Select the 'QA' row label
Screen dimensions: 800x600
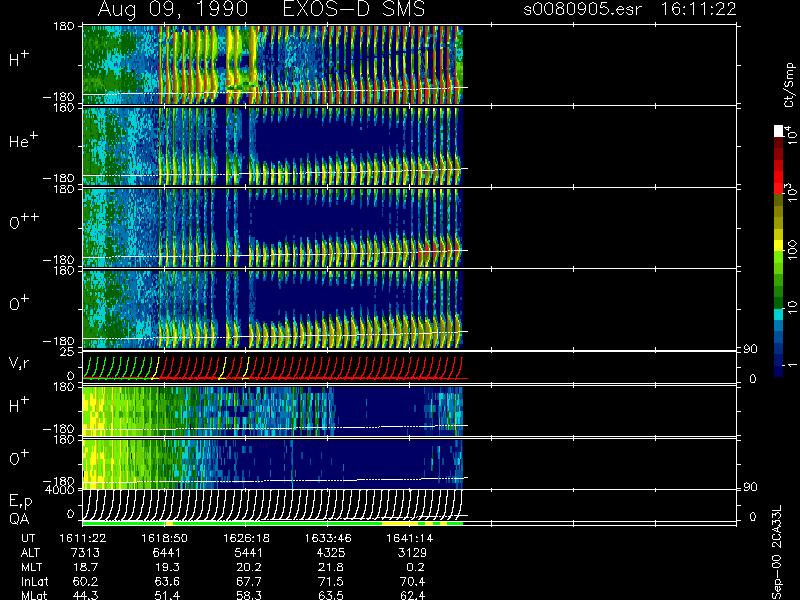pos(19,519)
